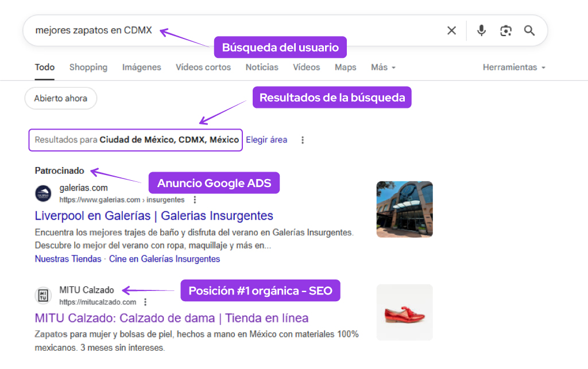Open three-dot menu for galerias.com result
588x369 pixels.
(195, 200)
